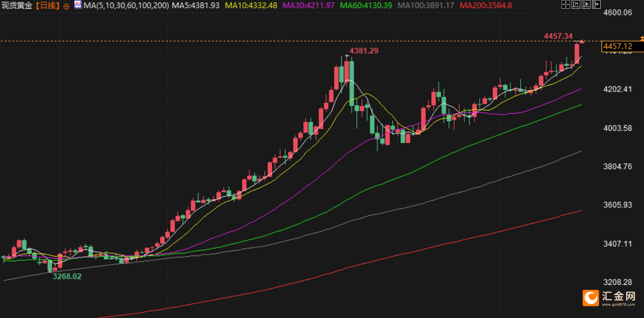Click the jump-to-start axis icon

(576, 4)
